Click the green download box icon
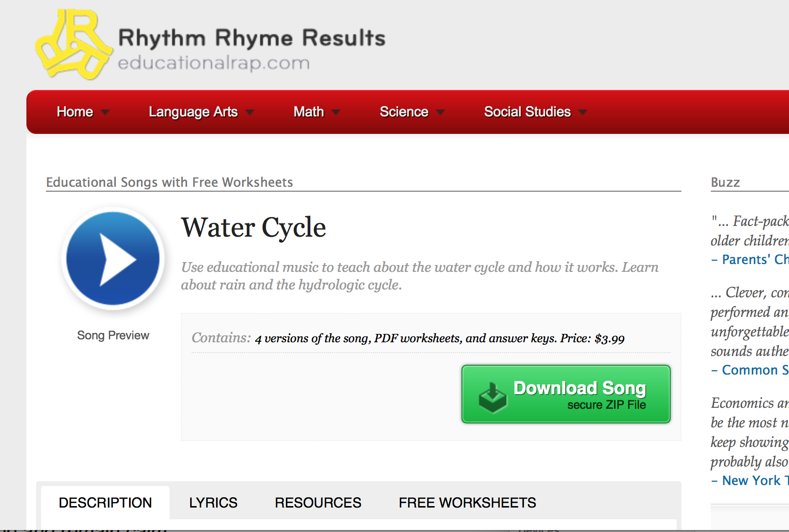Screen dimensions: 789x532 pyautogui.click(x=492, y=397)
